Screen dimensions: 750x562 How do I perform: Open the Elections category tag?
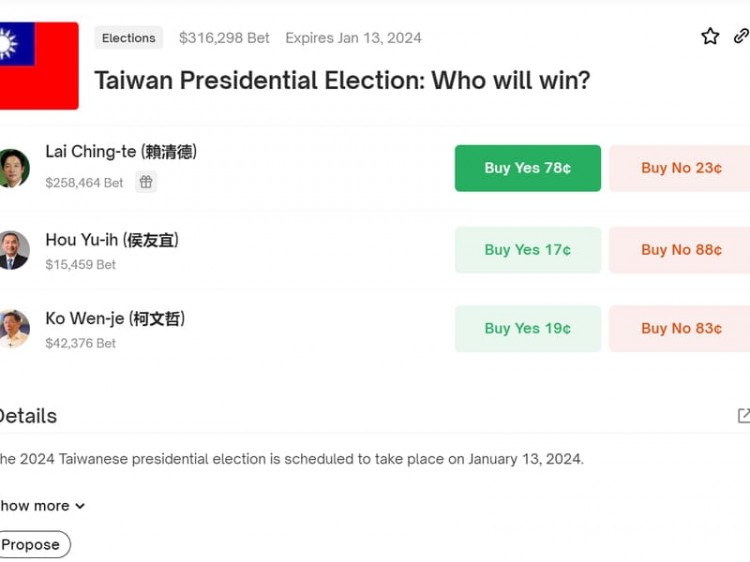click(x=129, y=38)
